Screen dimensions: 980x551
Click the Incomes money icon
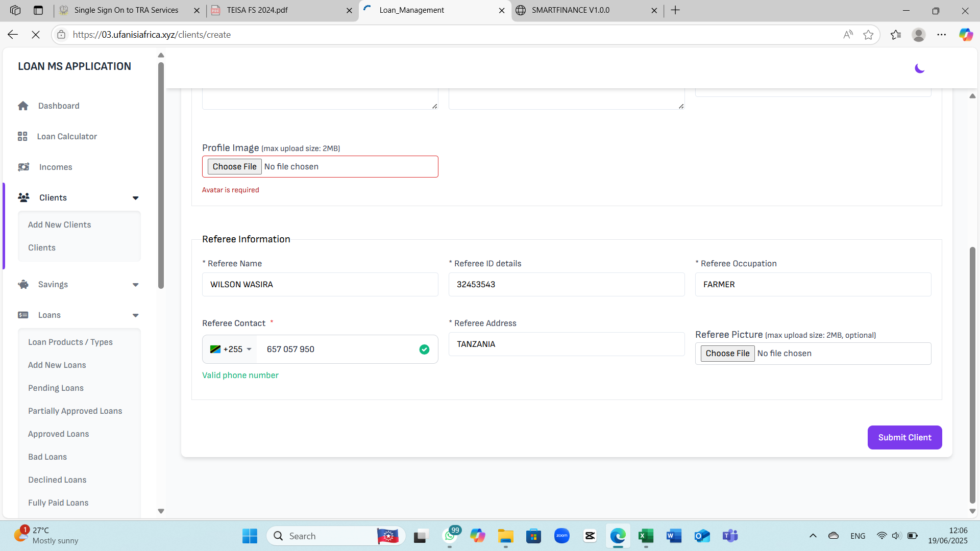click(23, 167)
